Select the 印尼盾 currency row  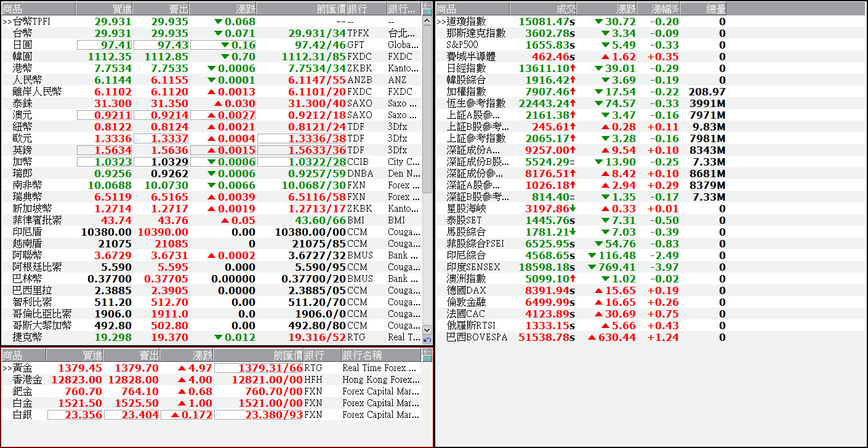tap(212, 232)
